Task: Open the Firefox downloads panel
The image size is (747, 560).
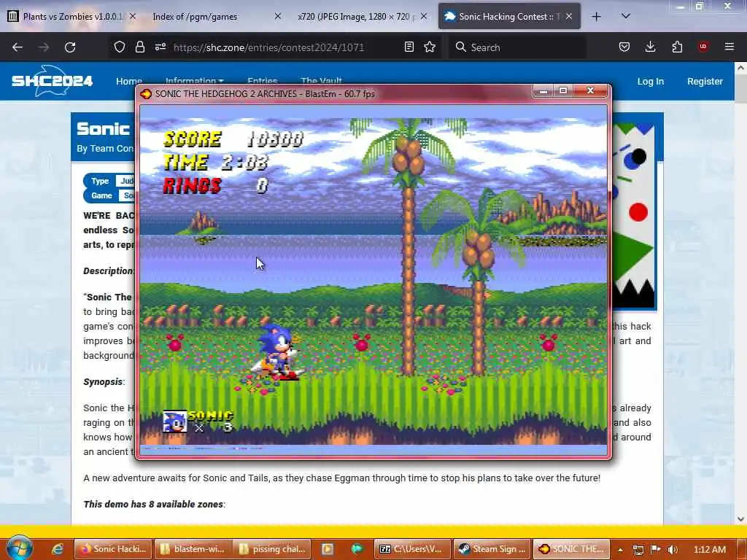Action: 650,47
